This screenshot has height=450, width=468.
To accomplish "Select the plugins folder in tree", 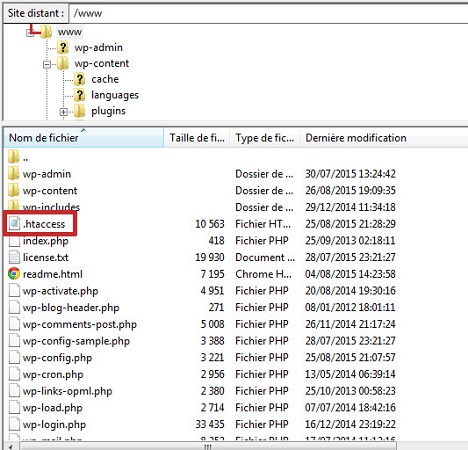I will (108, 111).
